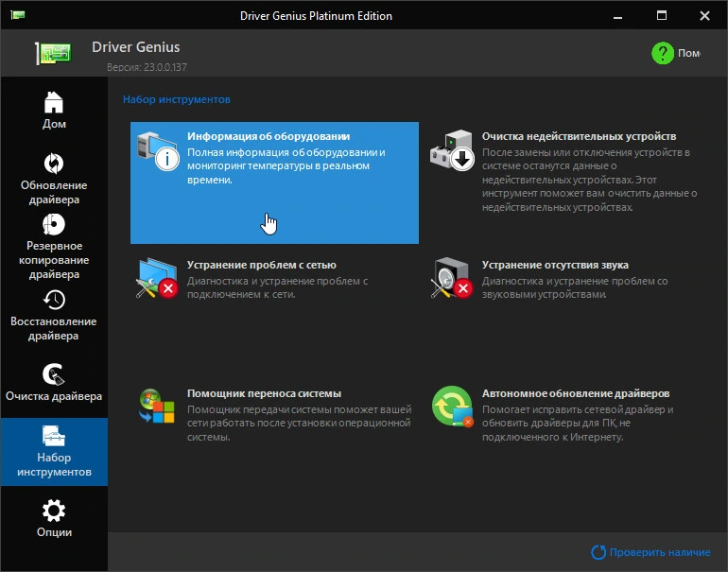Open the Опции gear icon
The width and height of the screenshot is (728, 572).
[54, 511]
